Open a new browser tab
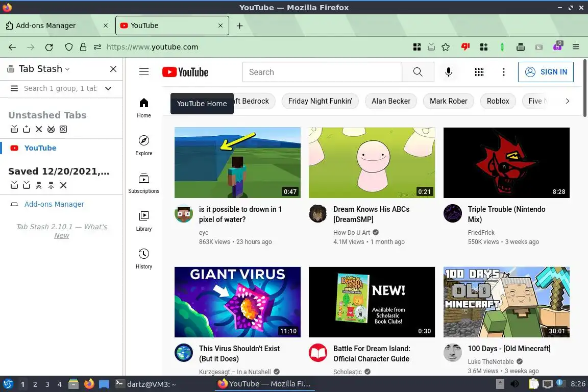The height and width of the screenshot is (392, 588). point(239,26)
